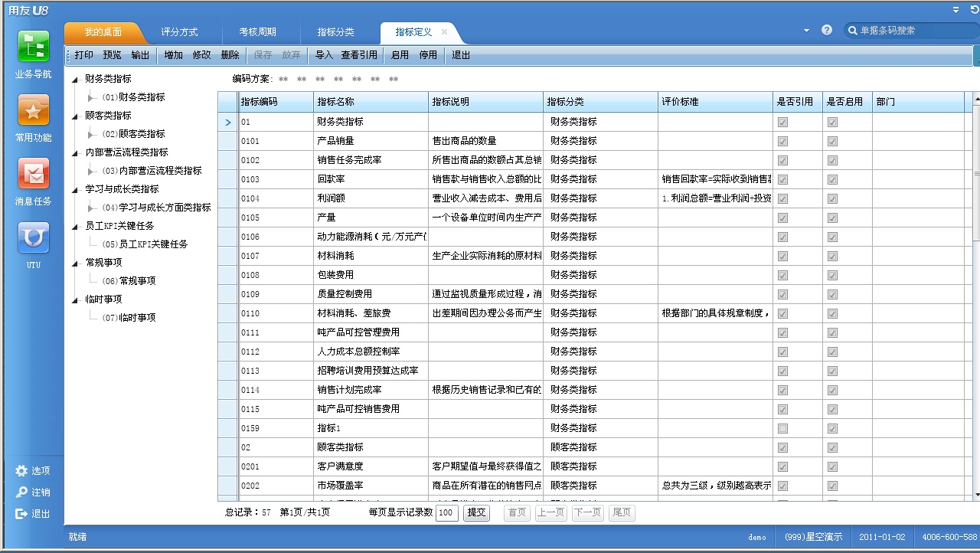980x553 pixels.
Task: Click 增加 to add an indicator
Action: click(173, 55)
